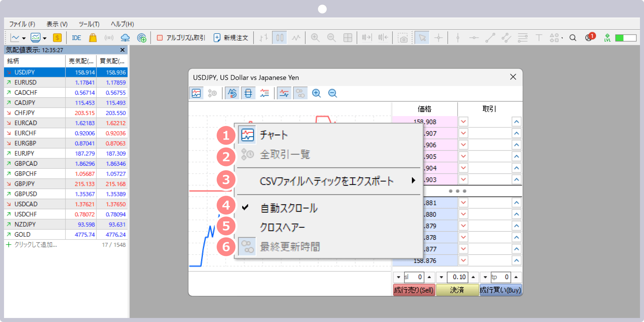
Task: Enable クロスヘアー in the context menu
Action: click(x=282, y=227)
